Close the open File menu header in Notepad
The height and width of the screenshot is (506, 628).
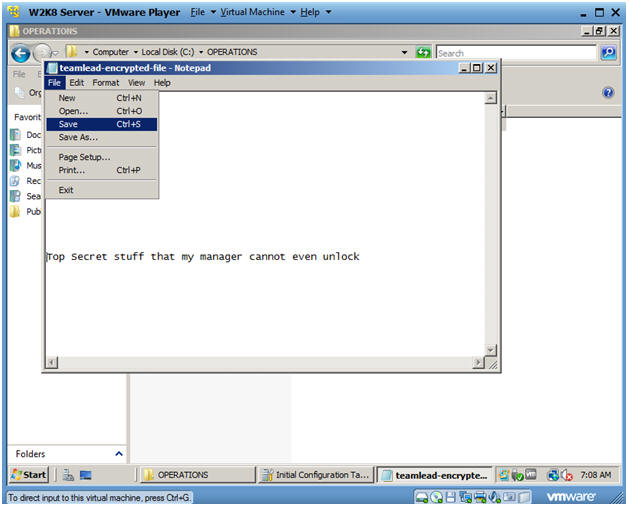coord(54,83)
